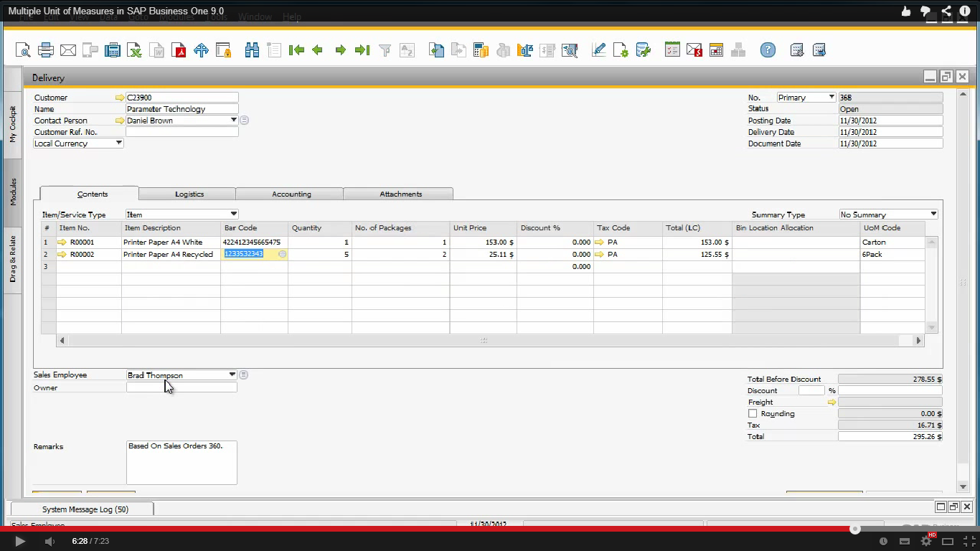Go to the First Data Record
The height and width of the screenshot is (551, 980).
(x=296, y=50)
